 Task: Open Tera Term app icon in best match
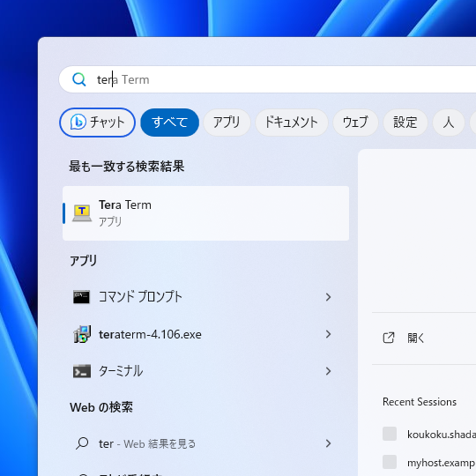click(x=82, y=213)
